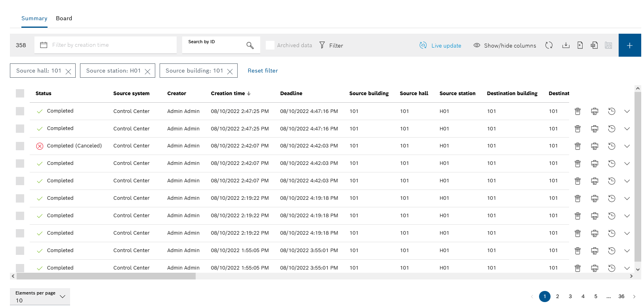
Task: Expand the topmost table row chevron
Action: point(627,111)
